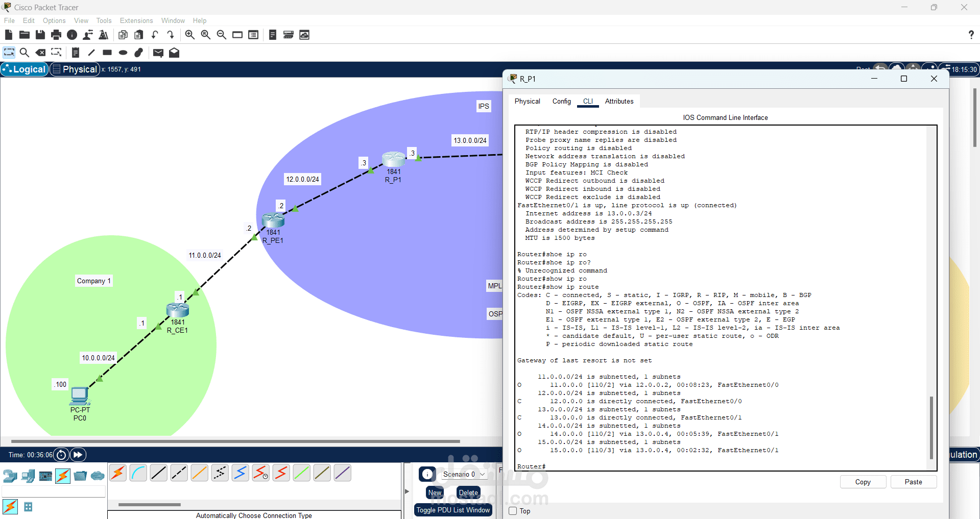Add a Simple PDU envelope
The width and height of the screenshot is (980, 519).
(158, 53)
